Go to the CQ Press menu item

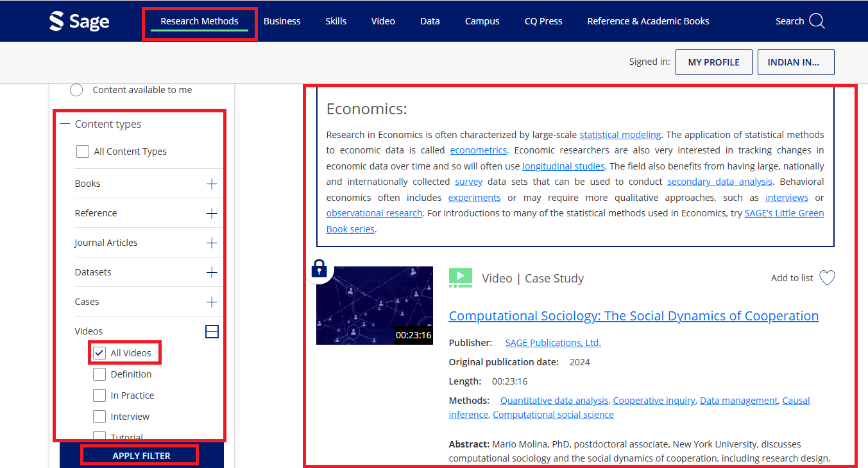pos(543,21)
